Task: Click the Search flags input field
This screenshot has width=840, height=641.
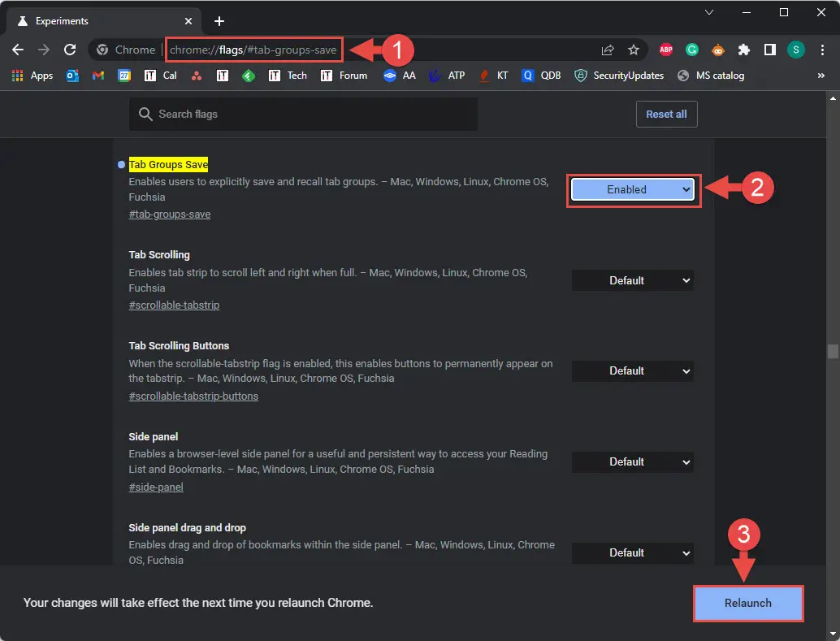Action: tap(303, 115)
